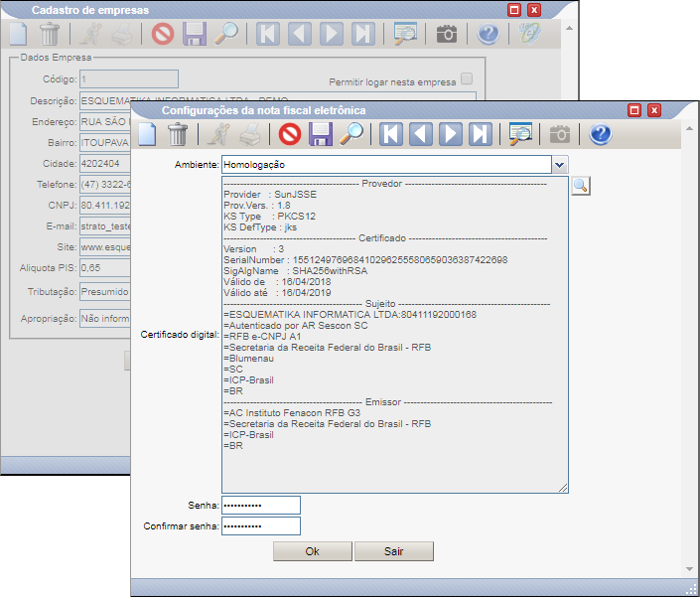This screenshot has height=597, width=700.
Task: Click the '=RFB e-CNPJ A1' line
Action: point(262,337)
